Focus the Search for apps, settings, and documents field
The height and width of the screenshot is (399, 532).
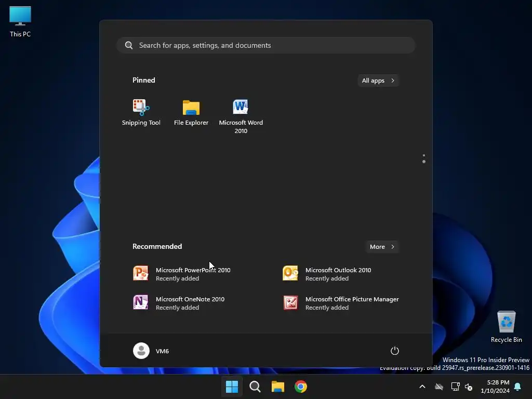tap(265, 46)
